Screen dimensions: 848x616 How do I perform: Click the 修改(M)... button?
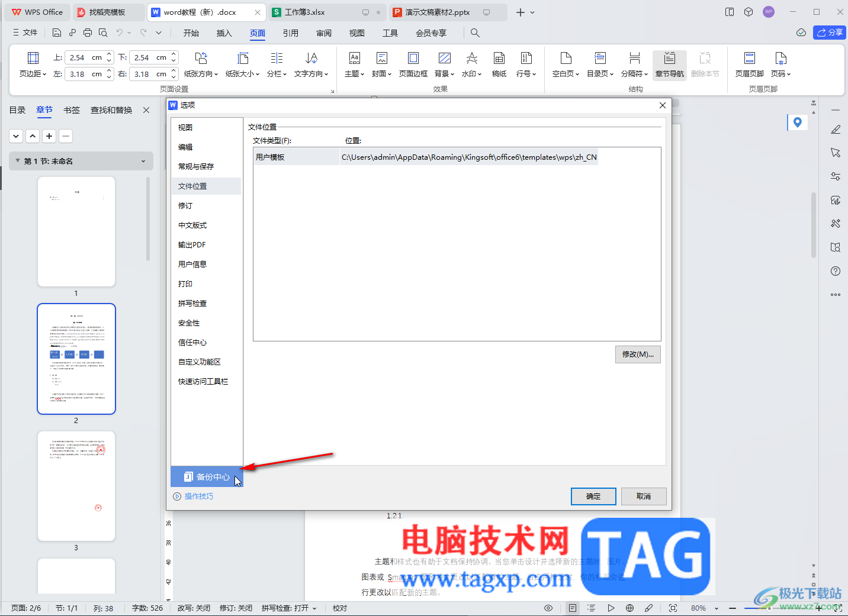pyautogui.click(x=638, y=354)
